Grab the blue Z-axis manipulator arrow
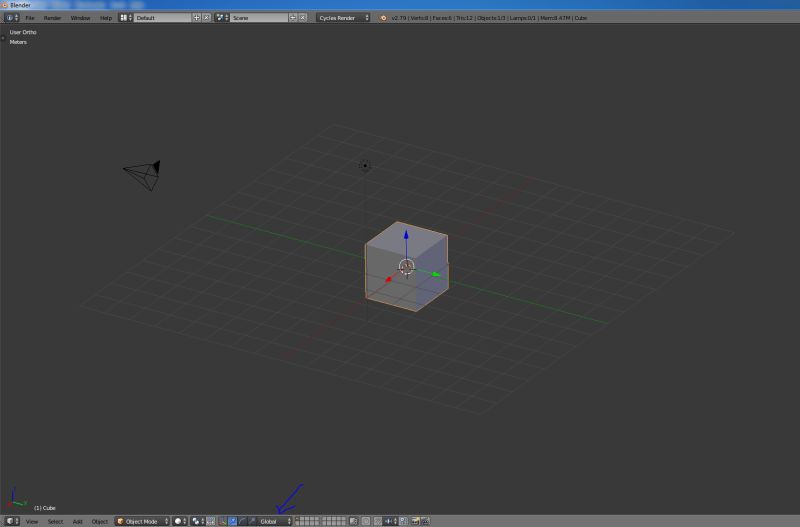 (x=406, y=235)
